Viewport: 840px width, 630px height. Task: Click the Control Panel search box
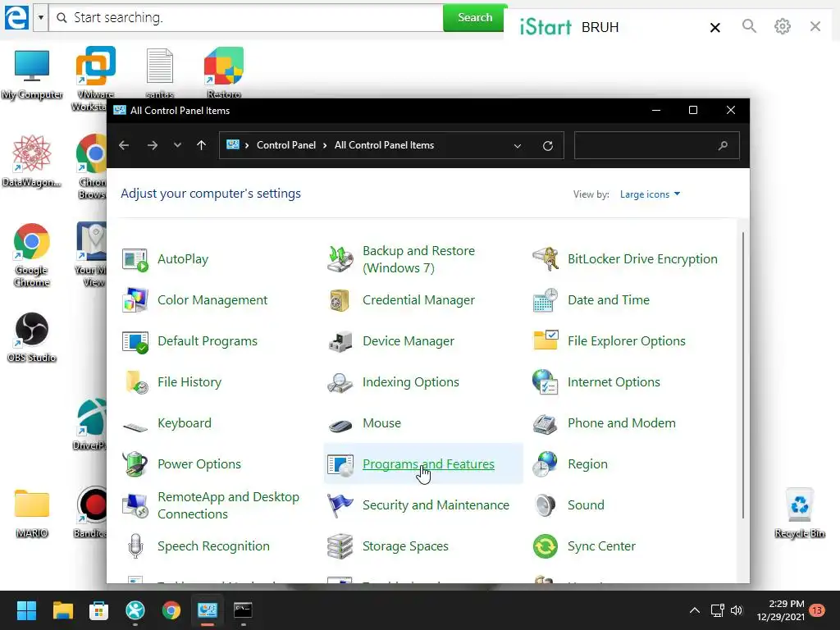[656, 145]
